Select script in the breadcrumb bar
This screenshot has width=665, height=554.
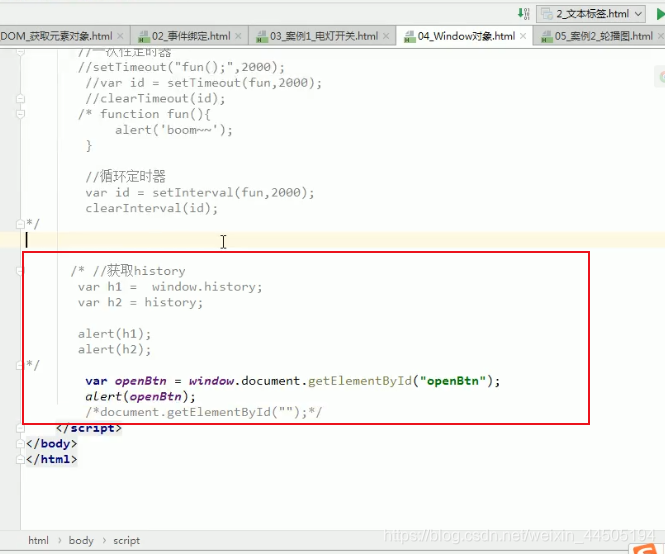pos(126,540)
